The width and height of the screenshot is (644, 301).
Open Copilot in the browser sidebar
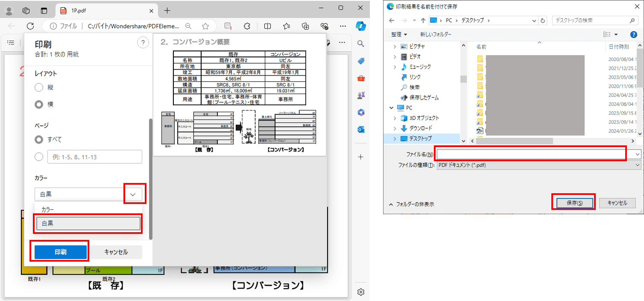[x=361, y=27]
